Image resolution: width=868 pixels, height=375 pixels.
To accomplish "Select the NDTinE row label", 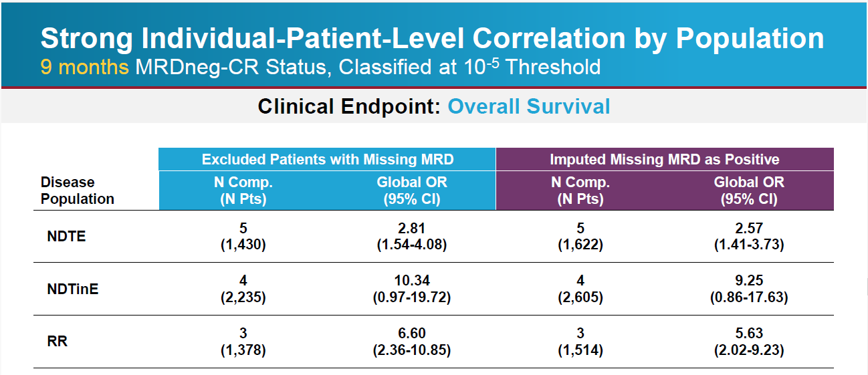I will 72,289.
